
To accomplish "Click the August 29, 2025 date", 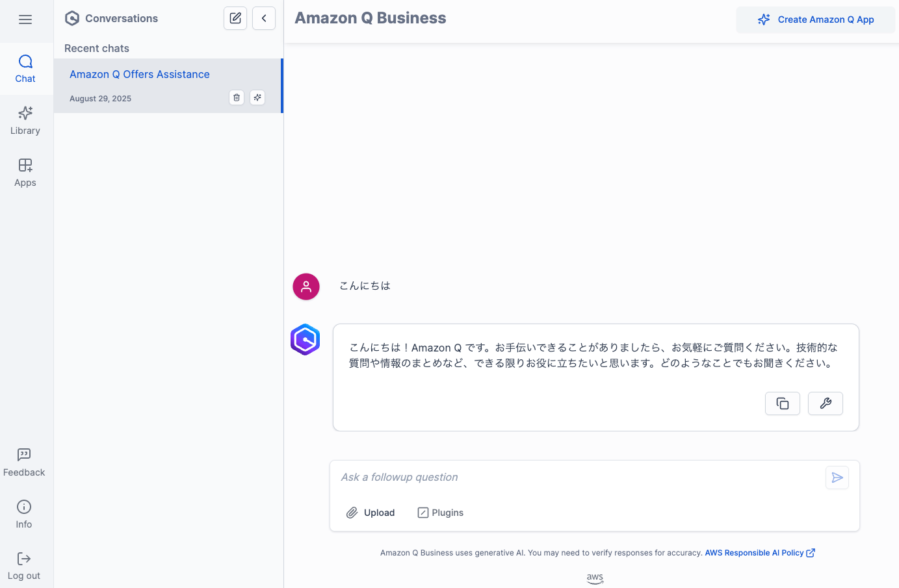I will (x=100, y=99).
